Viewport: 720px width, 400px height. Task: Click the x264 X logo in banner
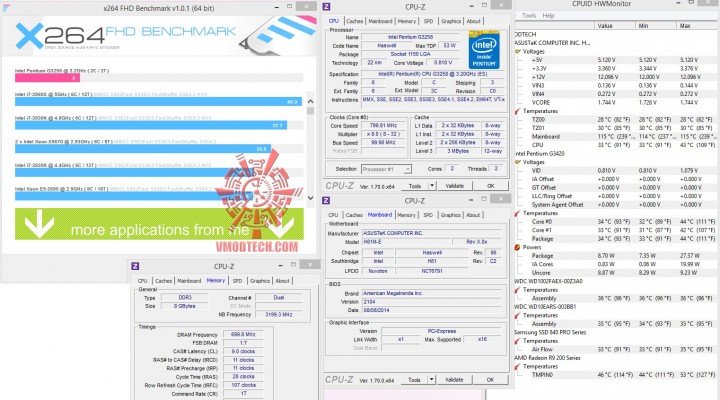[x=29, y=36]
